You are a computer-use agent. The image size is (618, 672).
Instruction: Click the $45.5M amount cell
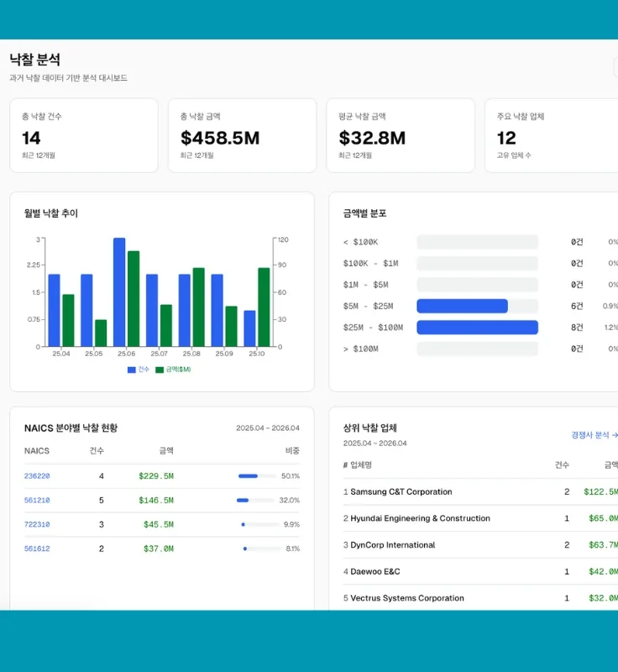tap(159, 524)
